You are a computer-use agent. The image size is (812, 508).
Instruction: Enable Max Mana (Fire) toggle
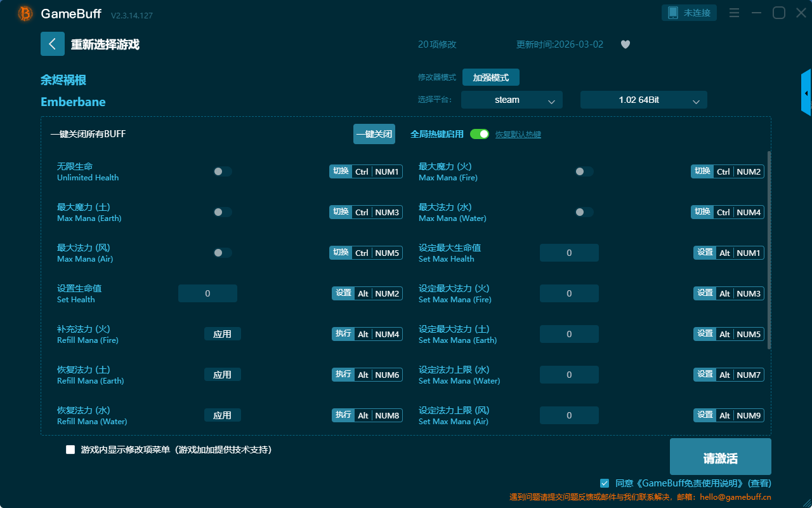(x=584, y=171)
